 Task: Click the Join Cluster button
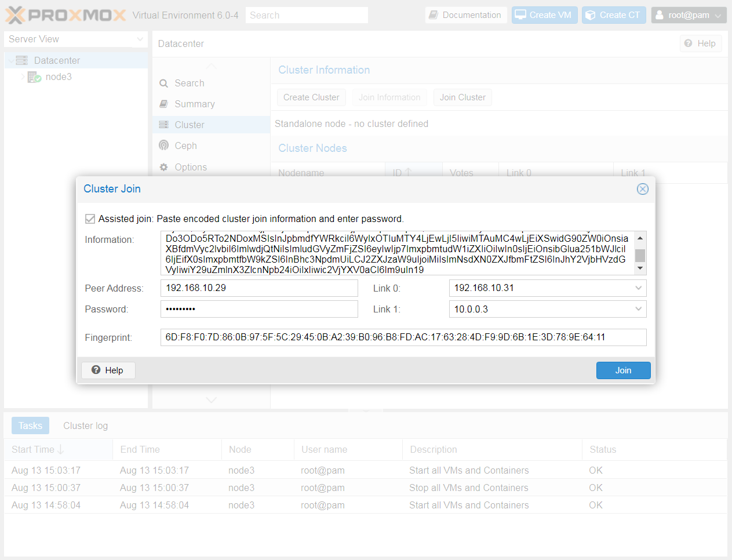click(462, 97)
